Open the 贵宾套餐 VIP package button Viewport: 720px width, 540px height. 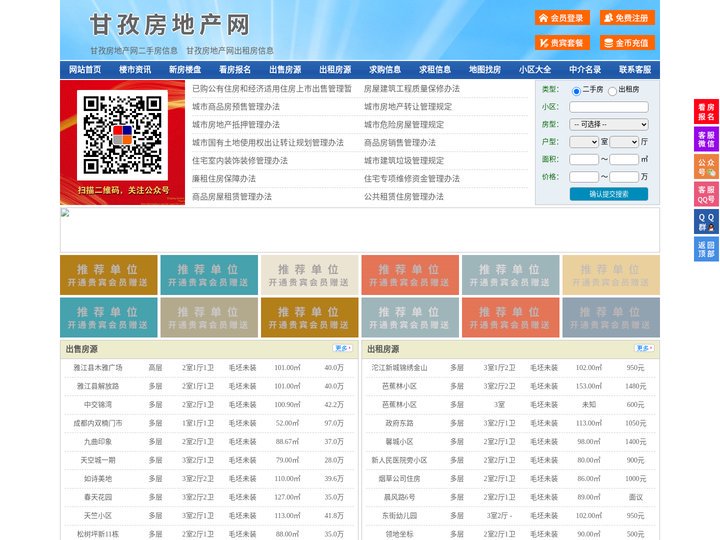click(x=562, y=43)
